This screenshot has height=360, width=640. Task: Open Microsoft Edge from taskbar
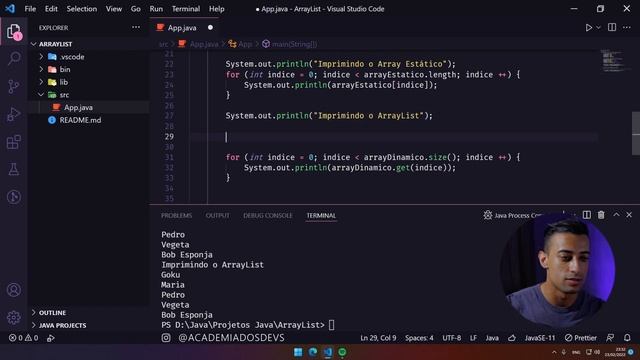pyautogui.click(x=313, y=352)
